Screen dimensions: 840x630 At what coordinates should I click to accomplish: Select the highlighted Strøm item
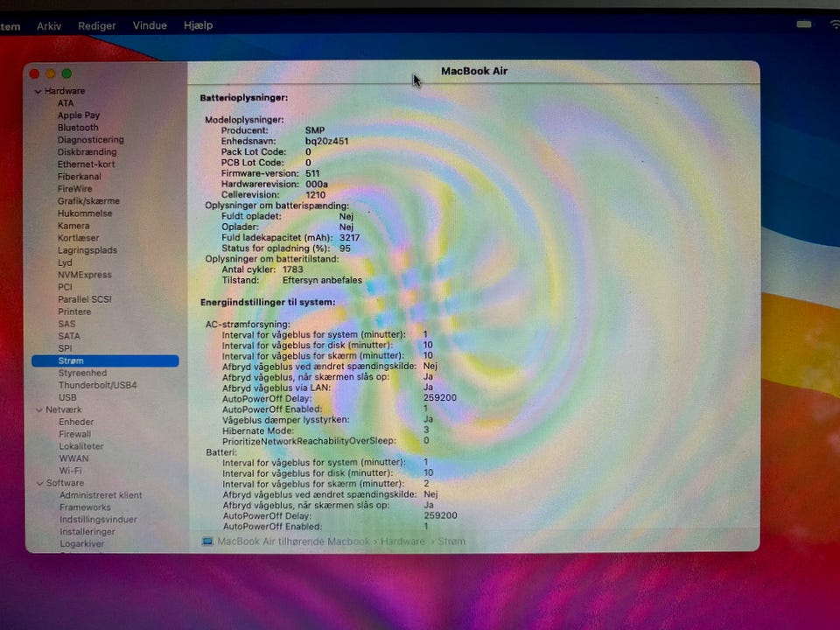pos(105,361)
